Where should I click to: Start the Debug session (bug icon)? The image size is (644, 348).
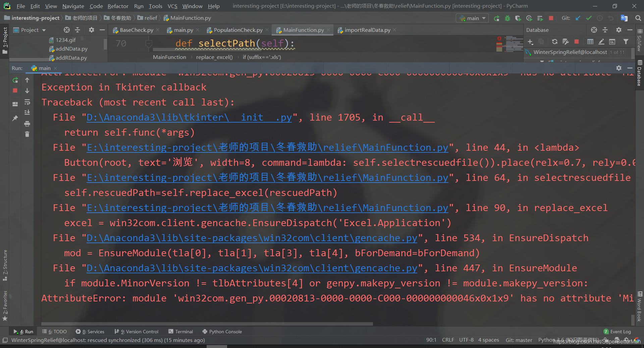[x=507, y=18]
